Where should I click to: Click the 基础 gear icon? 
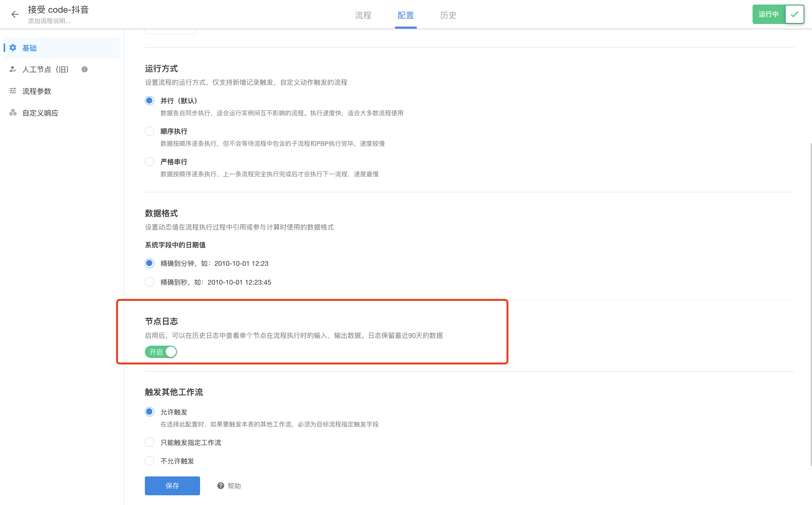pos(13,48)
